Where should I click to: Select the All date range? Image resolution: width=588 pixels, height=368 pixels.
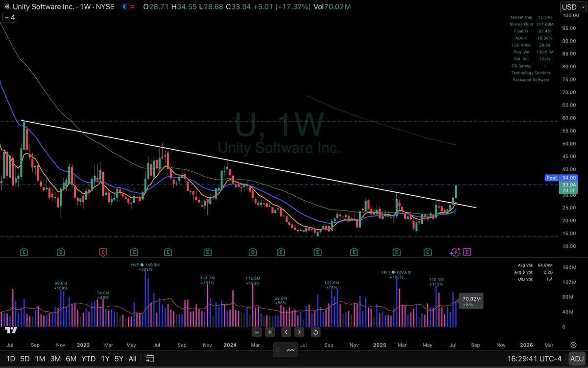pos(132,359)
